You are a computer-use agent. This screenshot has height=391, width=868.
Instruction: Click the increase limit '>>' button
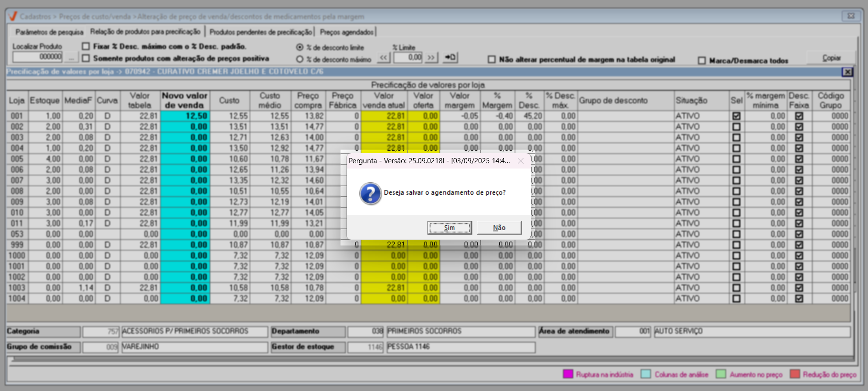(431, 58)
